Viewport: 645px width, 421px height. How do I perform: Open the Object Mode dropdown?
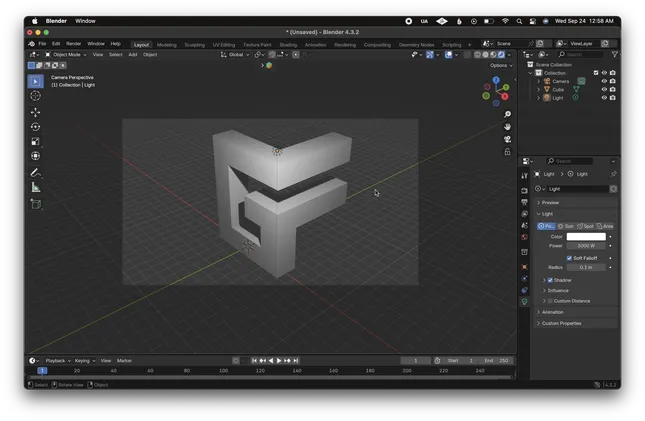coord(65,54)
